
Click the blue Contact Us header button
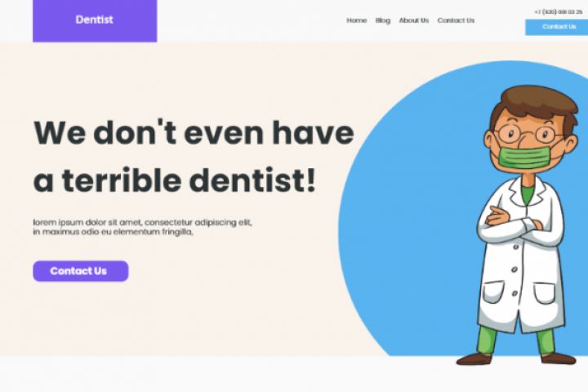point(556,27)
